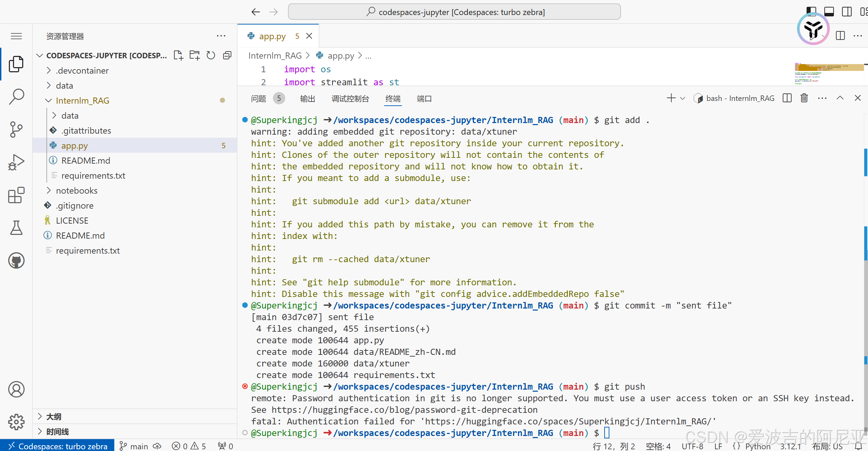The height and width of the screenshot is (451, 868).
Task: Click the New File icon in explorer
Action: point(178,55)
